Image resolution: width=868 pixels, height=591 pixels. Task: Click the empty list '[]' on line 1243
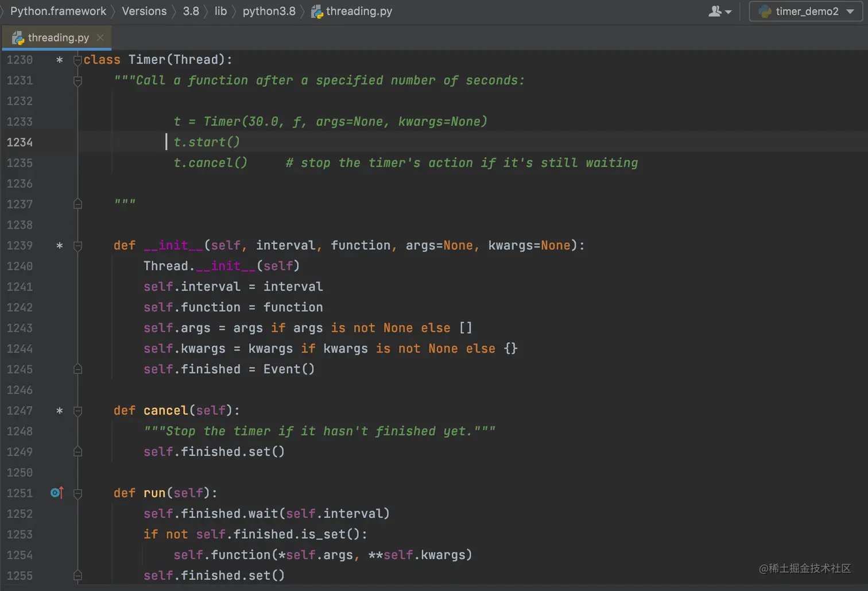(466, 328)
